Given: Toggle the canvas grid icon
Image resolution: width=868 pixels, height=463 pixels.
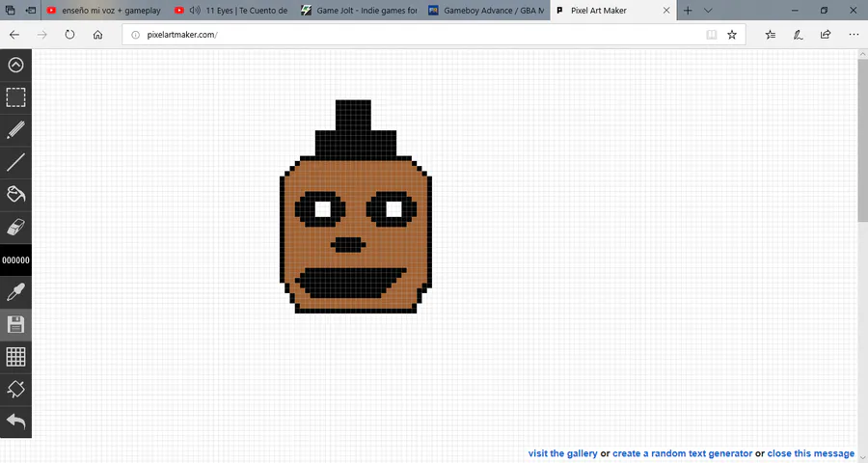Looking at the screenshot, I should 15,357.
